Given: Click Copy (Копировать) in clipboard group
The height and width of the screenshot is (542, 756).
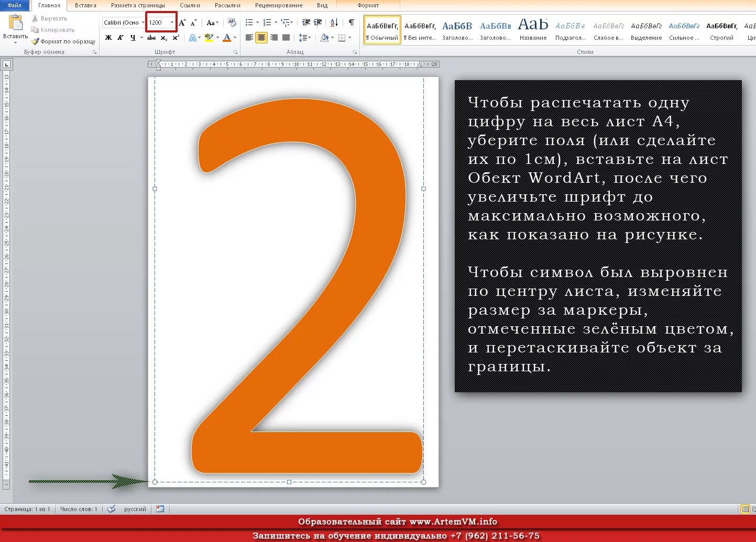Looking at the screenshot, I should [53, 30].
